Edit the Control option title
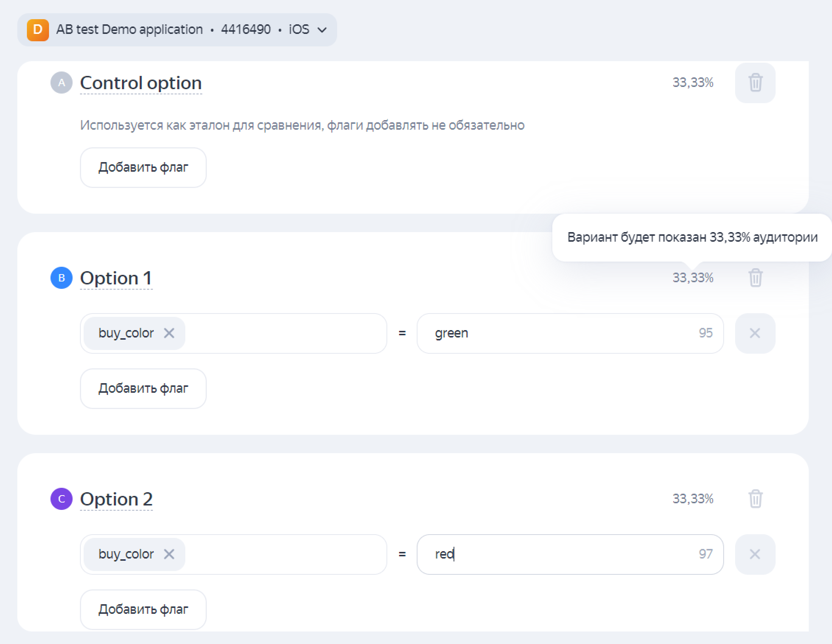Viewport: 832px width, 644px height. click(x=141, y=83)
